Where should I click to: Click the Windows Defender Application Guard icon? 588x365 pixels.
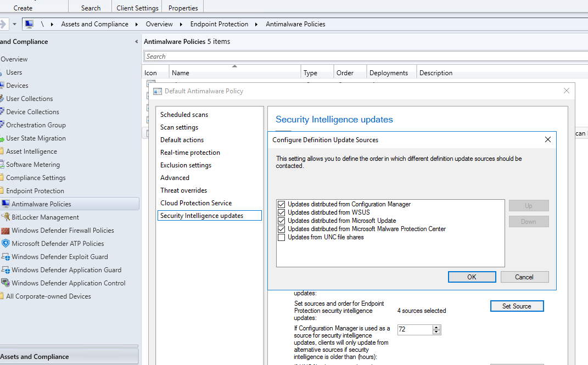click(x=5, y=270)
